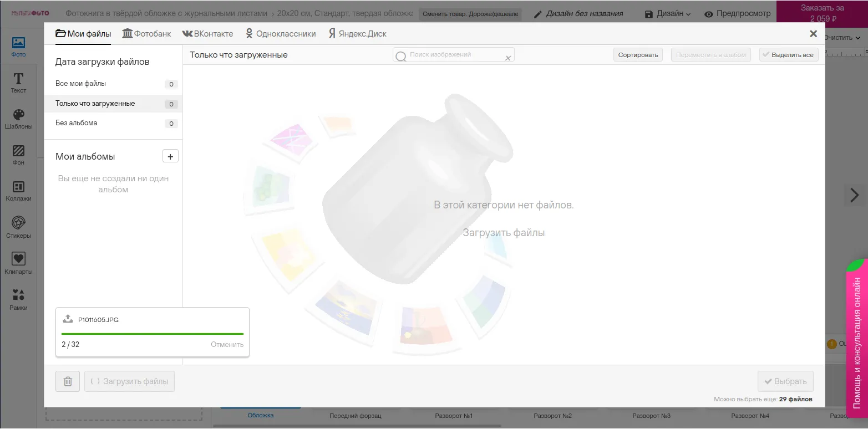
Task: Click the green upload progress bar
Action: pos(152,334)
